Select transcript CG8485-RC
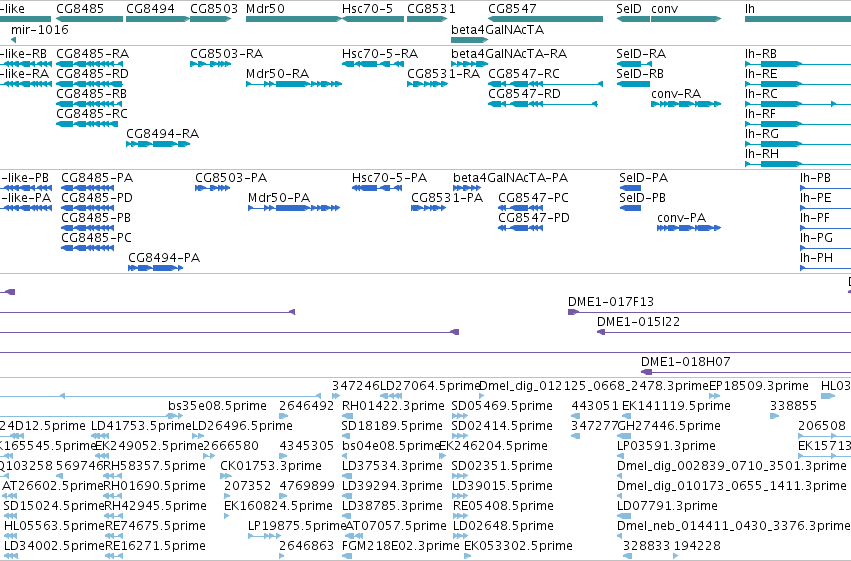The image size is (851, 561). coord(87,124)
